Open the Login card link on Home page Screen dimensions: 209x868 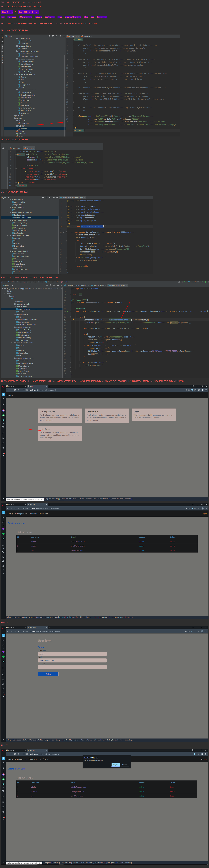pos(136,412)
